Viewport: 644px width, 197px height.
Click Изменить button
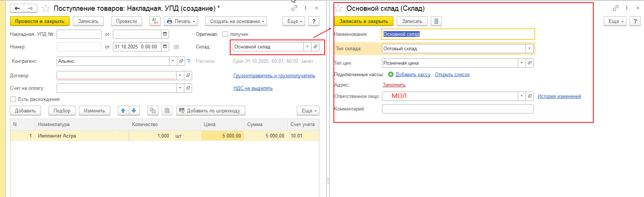point(94,111)
